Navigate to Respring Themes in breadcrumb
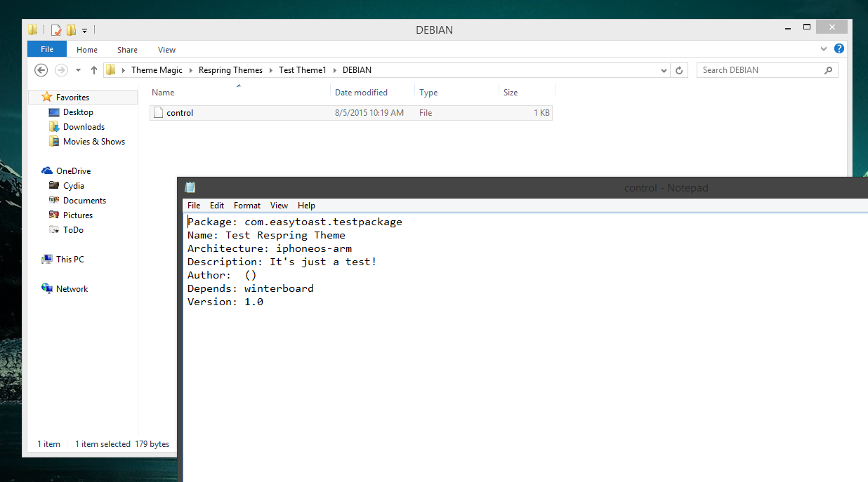Screen dimensions: 868x482 [x=230, y=70]
